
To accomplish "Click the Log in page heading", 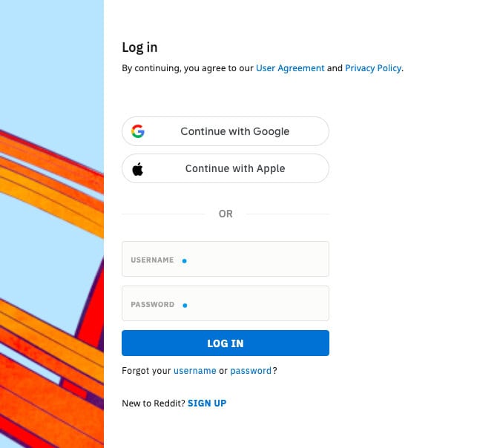I will pos(139,47).
